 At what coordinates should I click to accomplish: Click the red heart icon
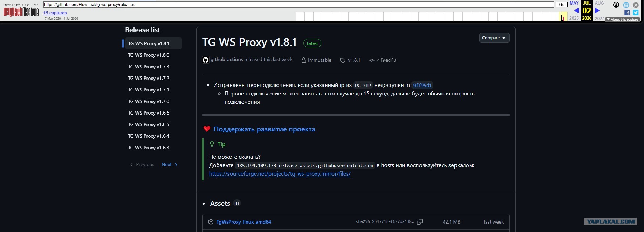click(207, 129)
